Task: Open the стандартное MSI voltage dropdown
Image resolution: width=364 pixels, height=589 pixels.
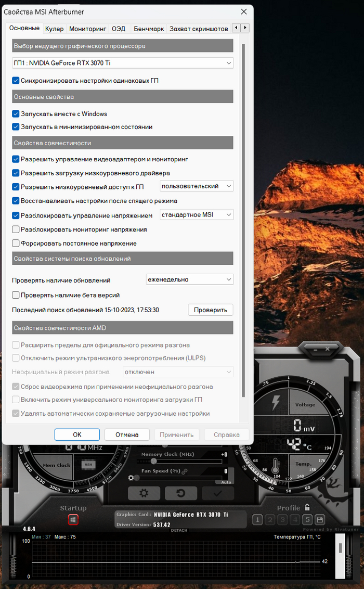Action: click(x=197, y=214)
